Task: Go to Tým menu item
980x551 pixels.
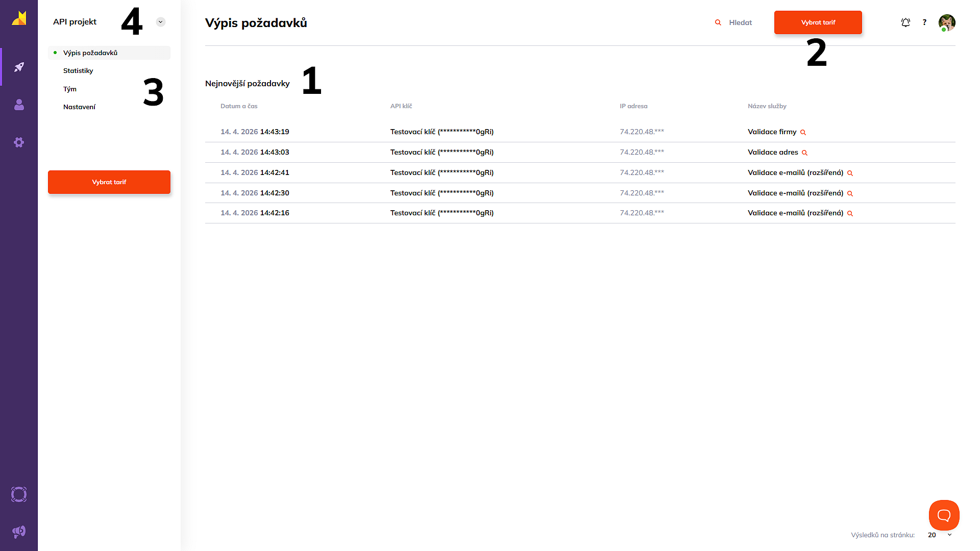Action: pyautogui.click(x=70, y=89)
